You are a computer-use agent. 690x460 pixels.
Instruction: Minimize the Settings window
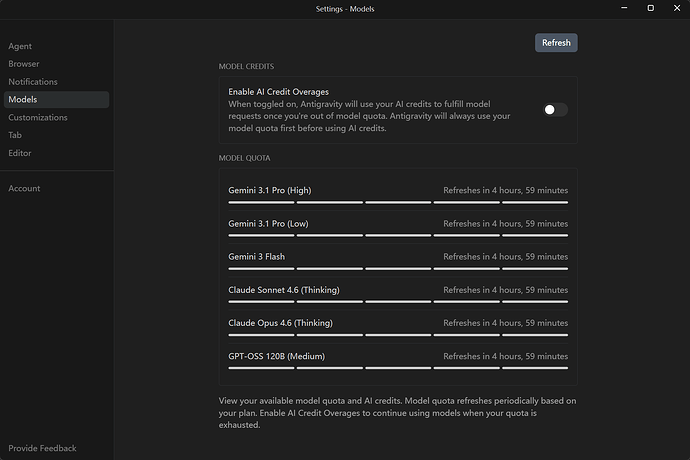click(624, 8)
